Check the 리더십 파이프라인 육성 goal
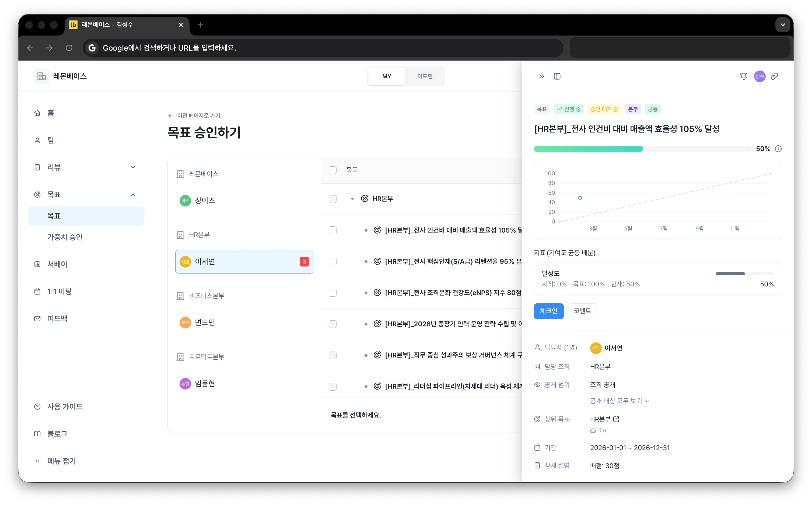Viewport: 812px width, 505px height. pyautogui.click(x=332, y=387)
